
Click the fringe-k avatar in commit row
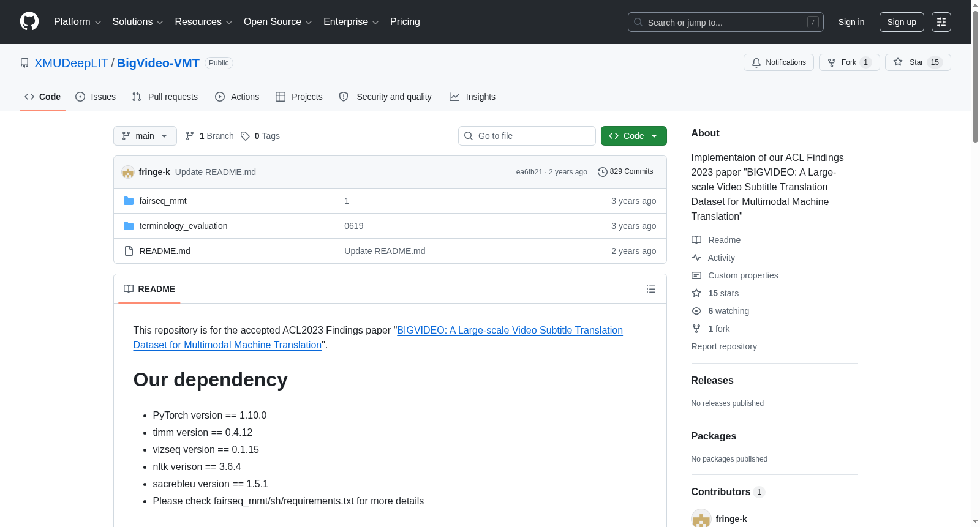(x=128, y=172)
